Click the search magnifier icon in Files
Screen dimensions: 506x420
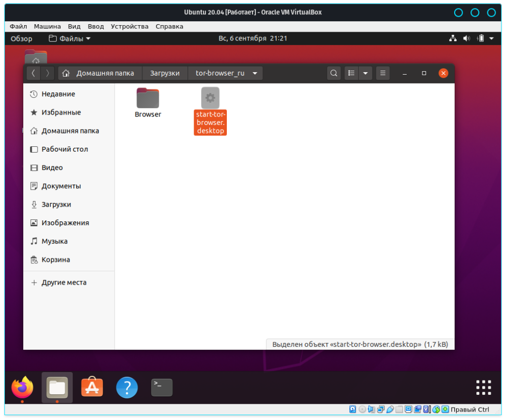(x=334, y=73)
